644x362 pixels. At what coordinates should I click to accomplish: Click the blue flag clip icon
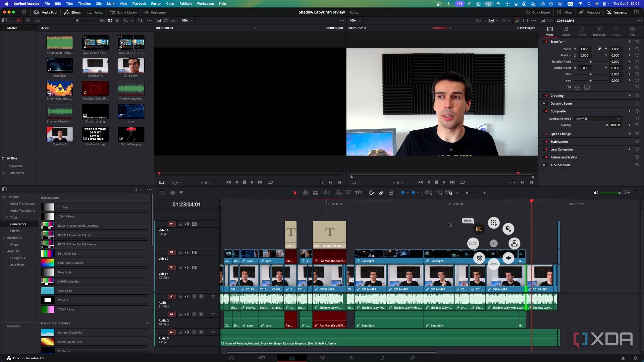pos(402,193)
